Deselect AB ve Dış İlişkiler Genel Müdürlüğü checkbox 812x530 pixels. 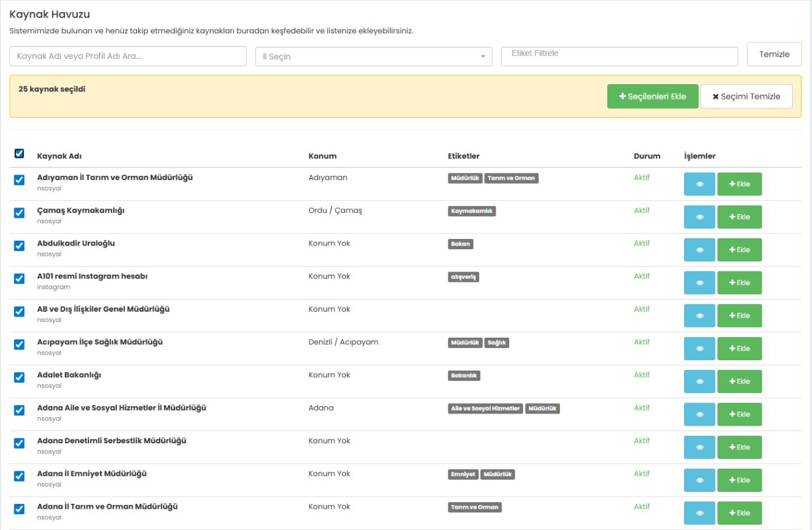[19, 312]
